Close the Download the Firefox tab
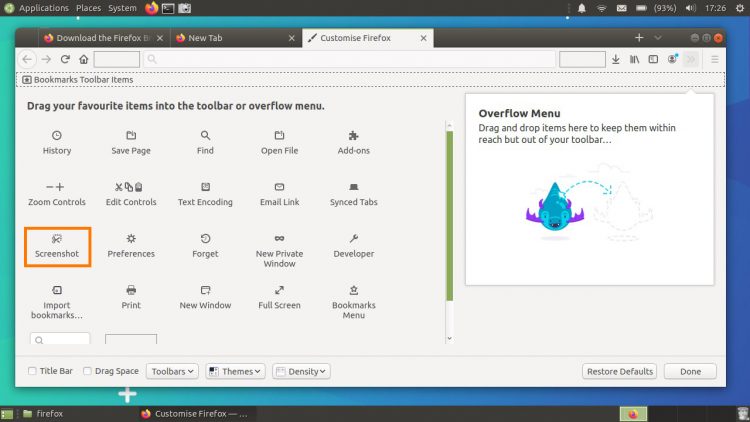 [x=160, y=38]
